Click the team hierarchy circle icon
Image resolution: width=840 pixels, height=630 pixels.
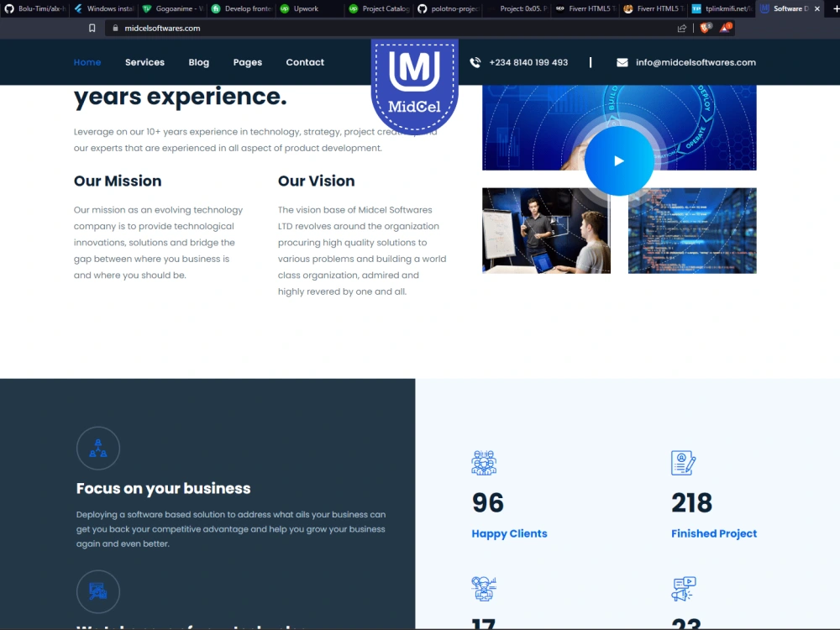[98, 449]
